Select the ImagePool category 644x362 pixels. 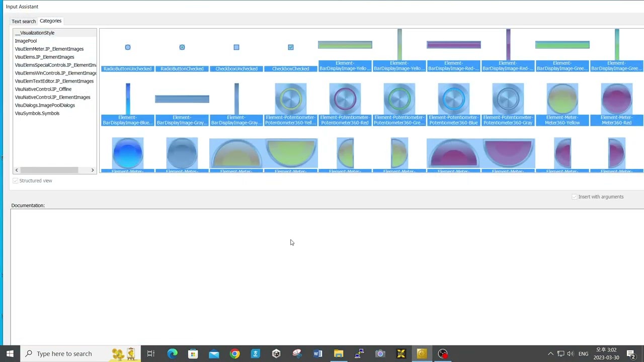point(26,41)
